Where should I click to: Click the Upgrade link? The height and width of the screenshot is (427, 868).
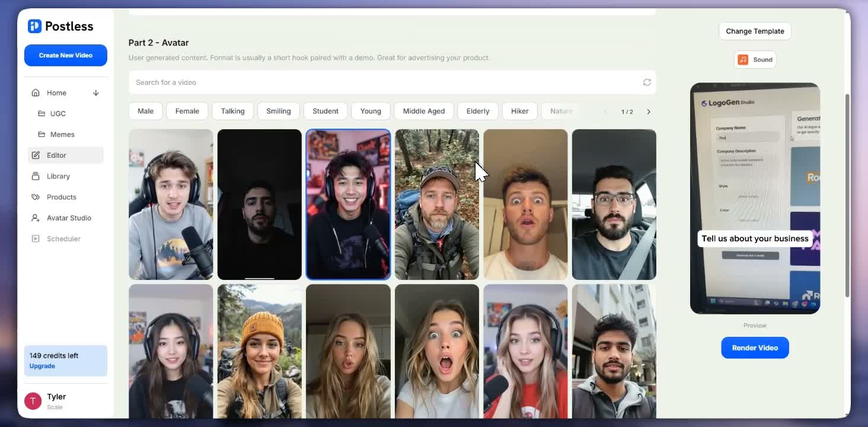(x=42, y=366)
